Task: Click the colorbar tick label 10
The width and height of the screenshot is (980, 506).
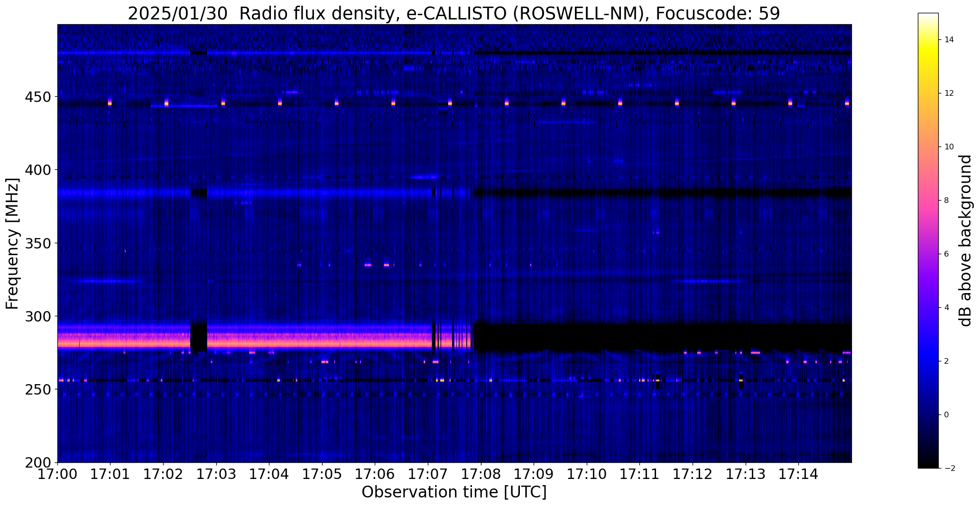Action: 949,147
